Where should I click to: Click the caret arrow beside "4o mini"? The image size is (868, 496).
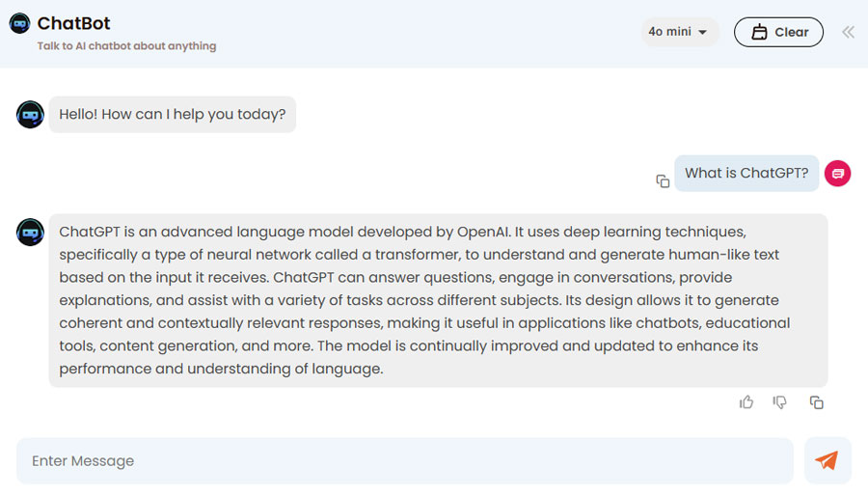tap(703, 33)
